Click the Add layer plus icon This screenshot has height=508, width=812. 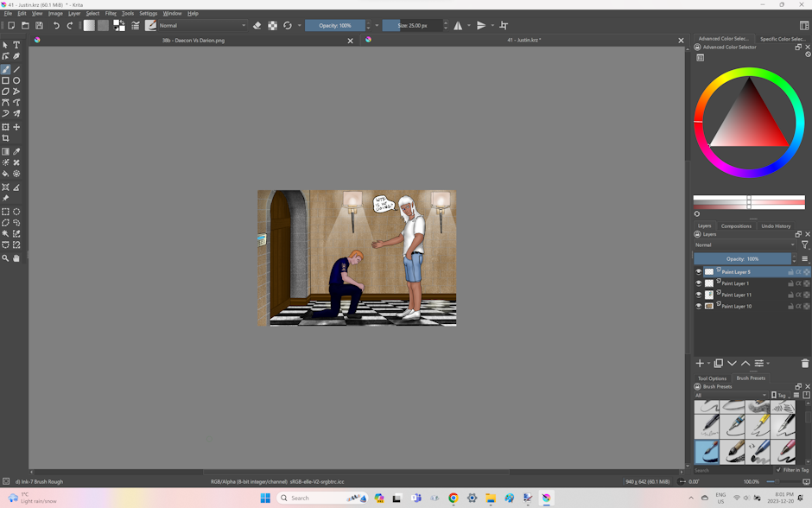coord(700,364)
